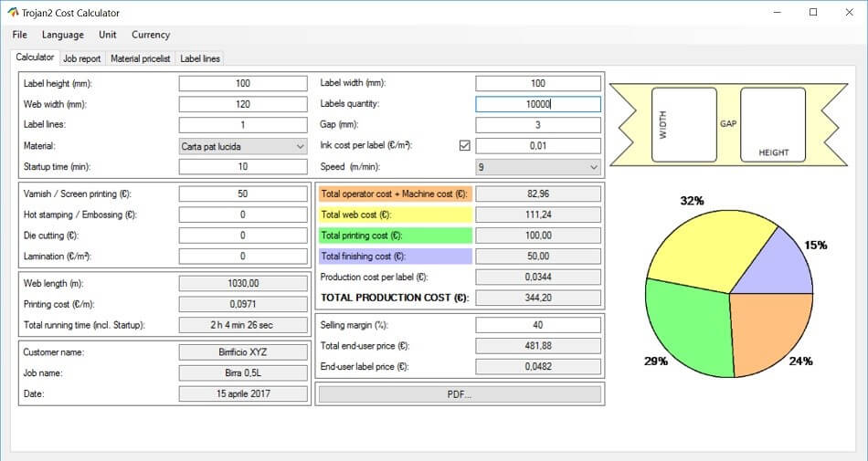Click the Trojan2 app icon in title bar
This screenshot has height=461, width=868.
12,12
